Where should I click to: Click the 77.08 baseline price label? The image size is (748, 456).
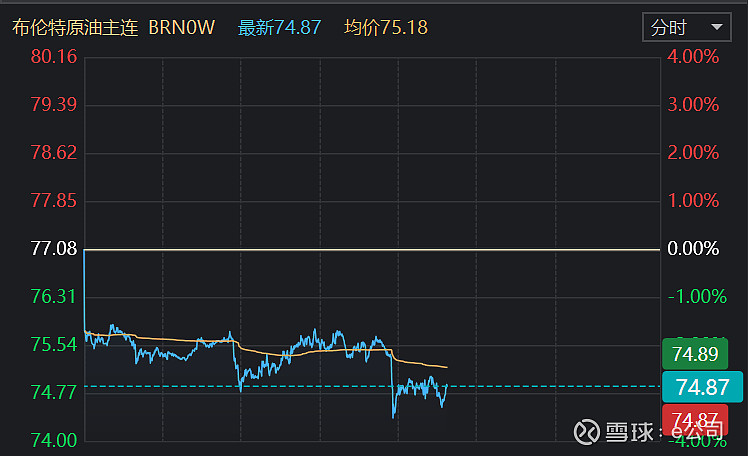pos(54,249)
